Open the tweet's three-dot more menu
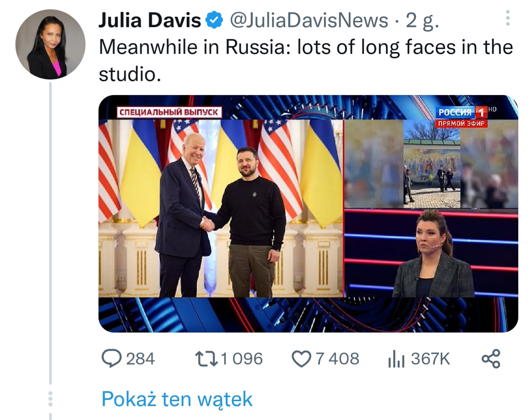532x420 pixels. 508,18
